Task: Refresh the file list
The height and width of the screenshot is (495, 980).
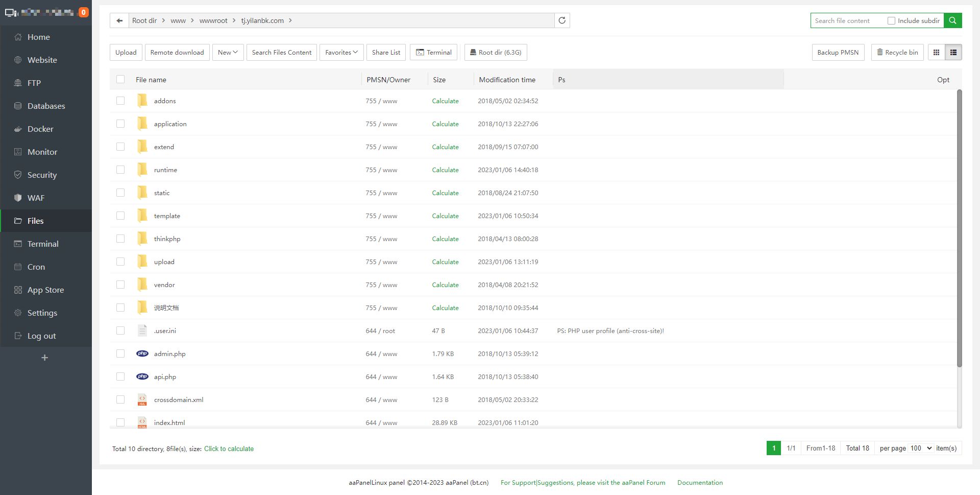Action: (562, 20)
